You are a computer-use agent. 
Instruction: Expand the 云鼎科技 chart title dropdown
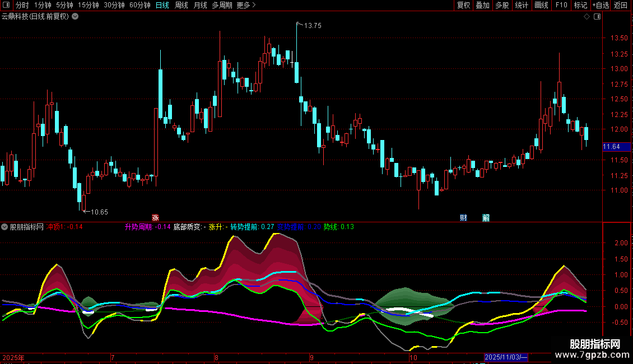75,16
